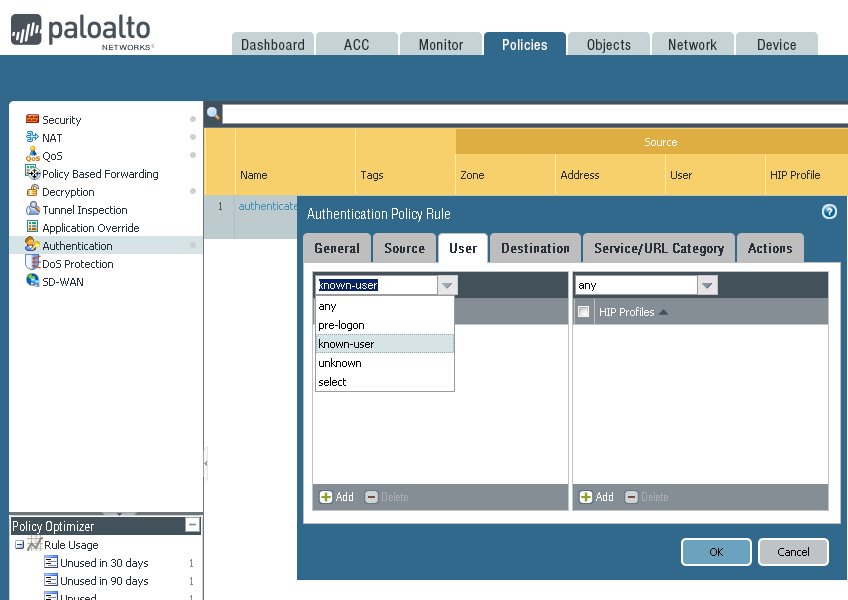This screenshot has width=848, height=600.
Task: Minimize the Policy Optimizer panel
Action: pos(192,525)
